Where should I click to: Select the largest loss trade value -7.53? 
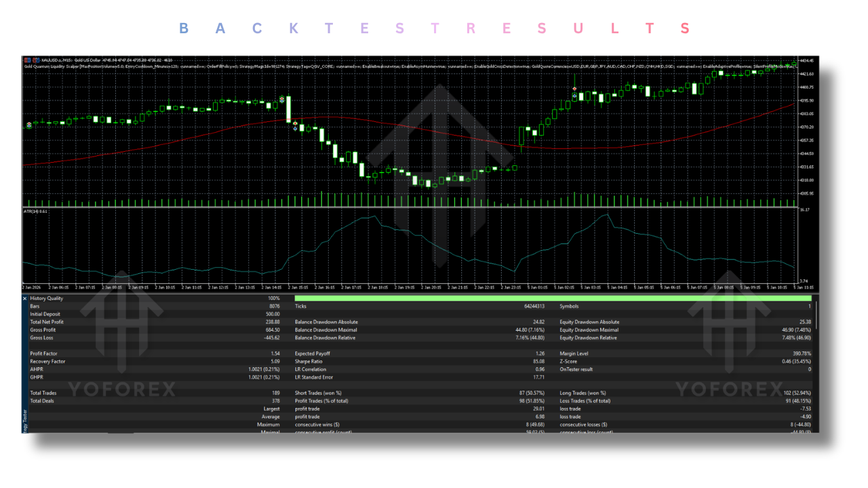tap(805, 409)
